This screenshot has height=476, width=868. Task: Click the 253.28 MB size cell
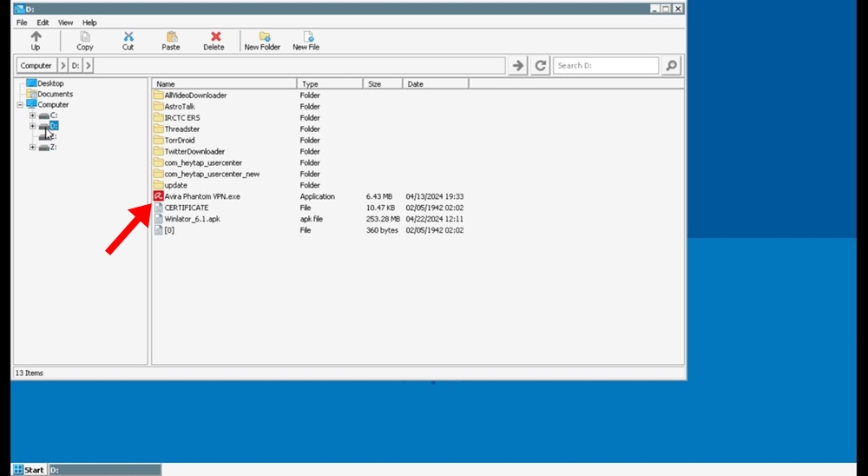coord(383,219)
